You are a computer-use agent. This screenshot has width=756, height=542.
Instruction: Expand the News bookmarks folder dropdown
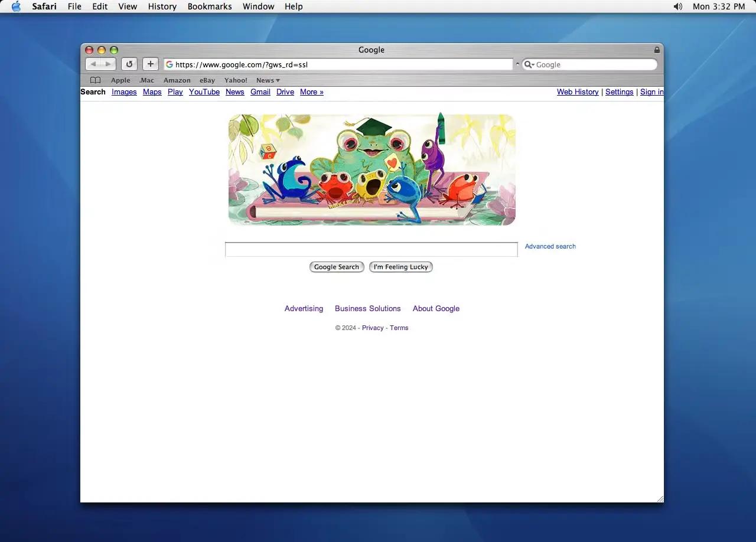point(268,80)
